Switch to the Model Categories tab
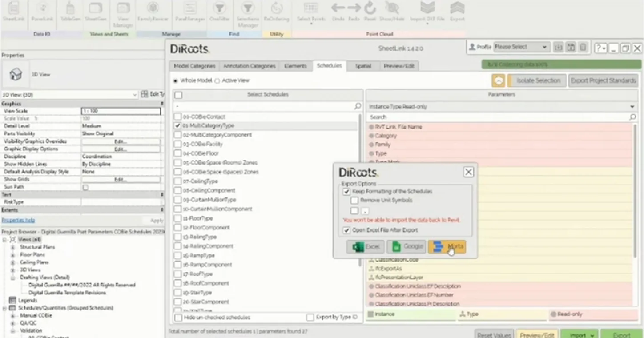Viewport: 644px width, 338px height. pos(194,66)
